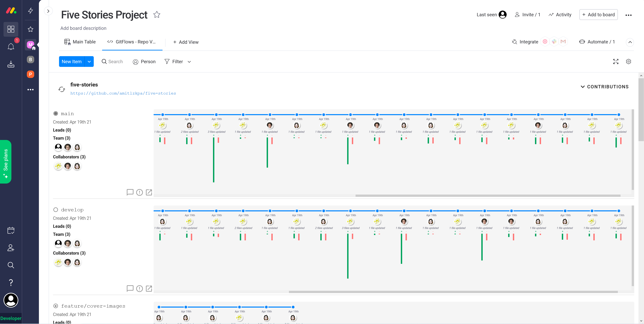This screenshot has height=324, width=644.
Task: Open the five-stories GitHub repository link
Action: coord(123,93)
